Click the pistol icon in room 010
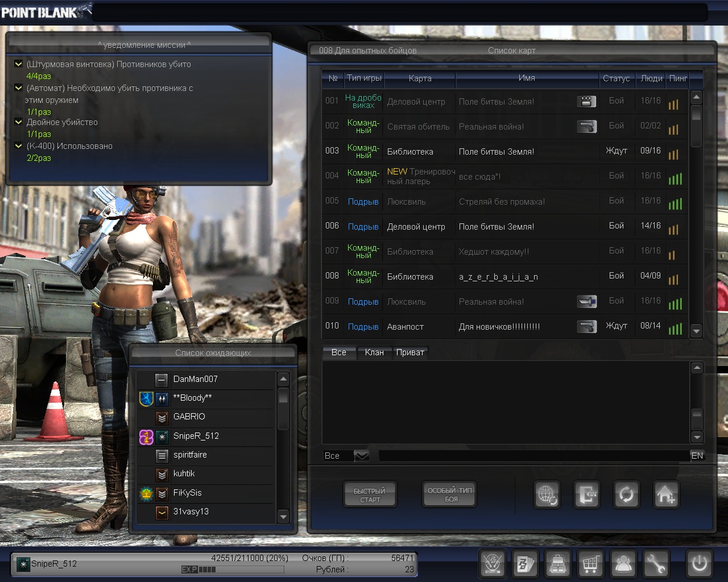This screenshot has height=582, width=728. (x=586, y=326)
